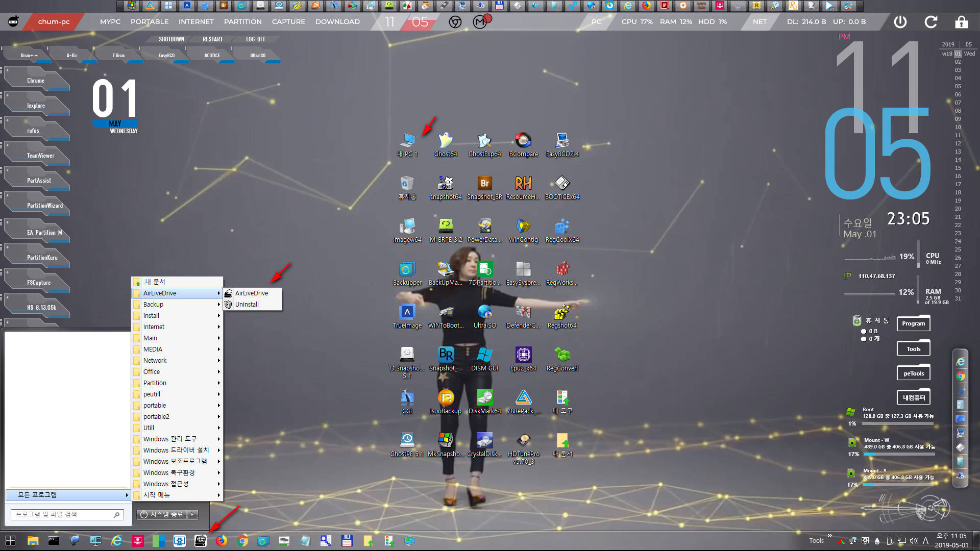
Task: Open the Recycle Bin desktop icon
Action: (x=407, y=187)
